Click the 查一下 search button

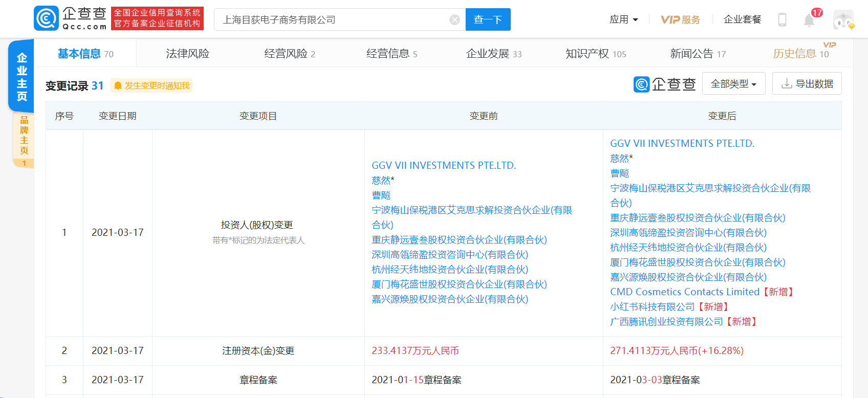click(x=488, y=20)
